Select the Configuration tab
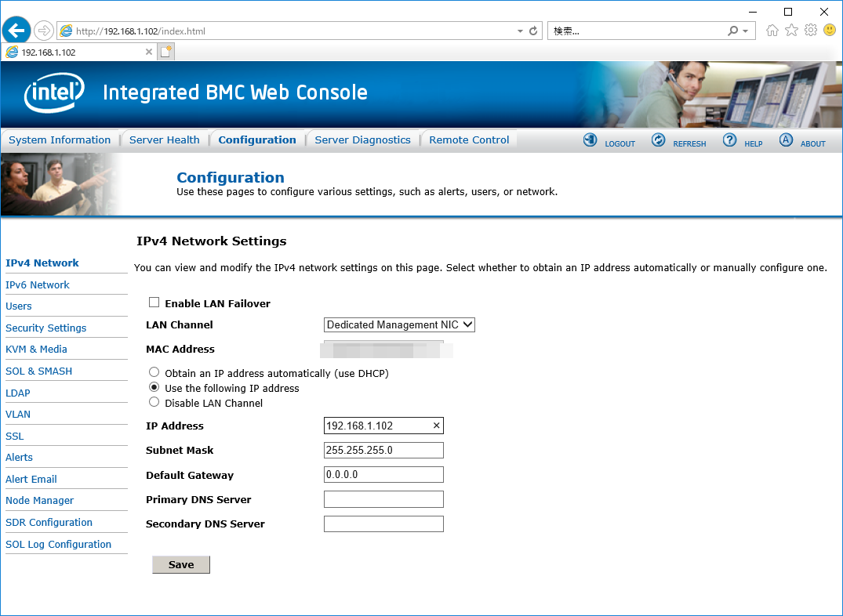 257,140
